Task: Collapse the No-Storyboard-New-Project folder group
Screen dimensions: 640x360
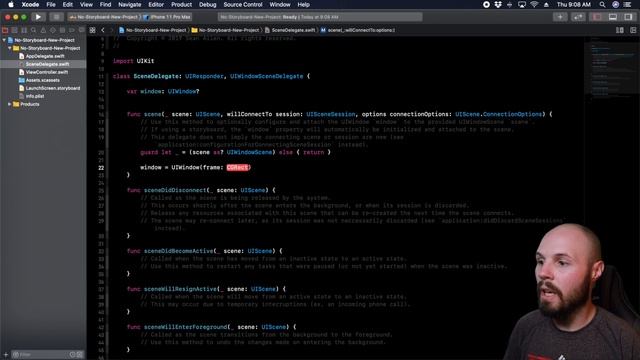Action: (x=9, y=48)
